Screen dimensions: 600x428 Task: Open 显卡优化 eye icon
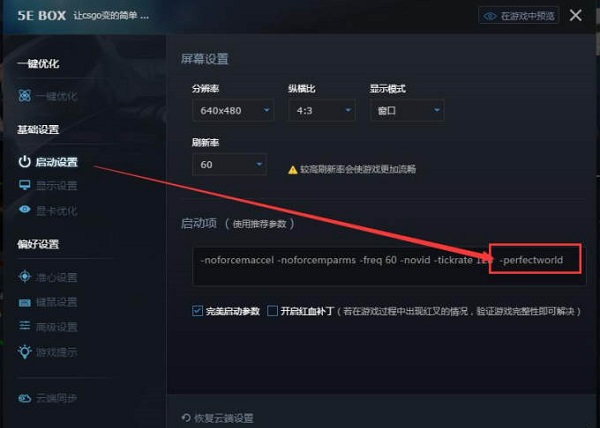(24, 209)
